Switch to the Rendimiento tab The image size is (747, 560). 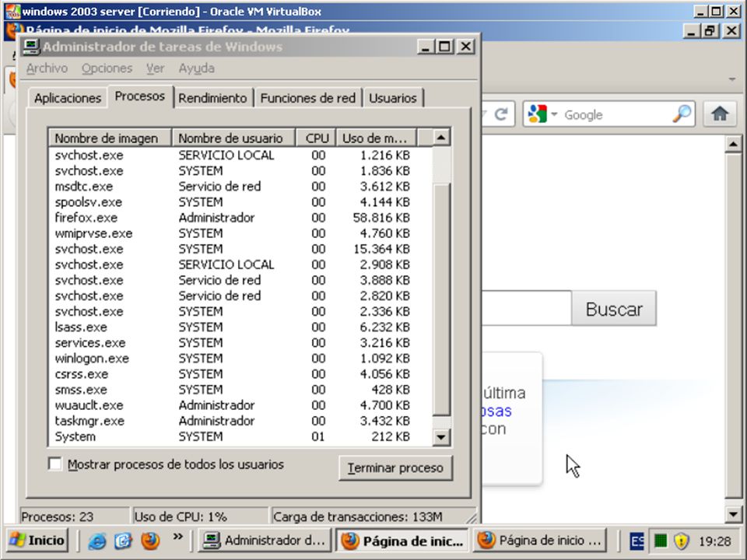(x=212, y=98)
